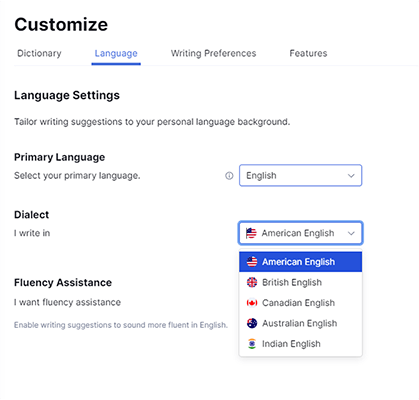The image size is (419, 400).
Task: Click the fluency suggestions description text
Action: click(x=121, y=325)
